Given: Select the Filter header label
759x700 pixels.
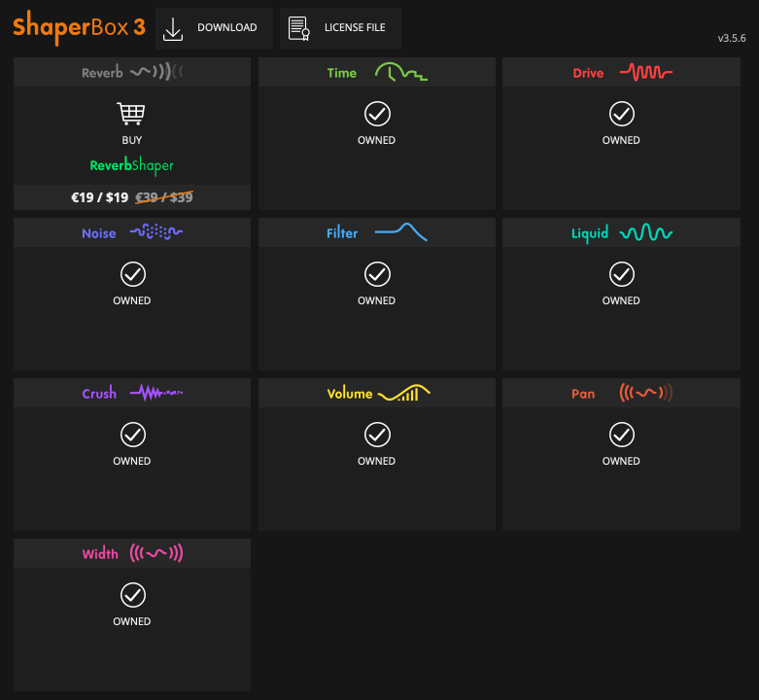Looking at the screenshot, I should pos(342,233).
